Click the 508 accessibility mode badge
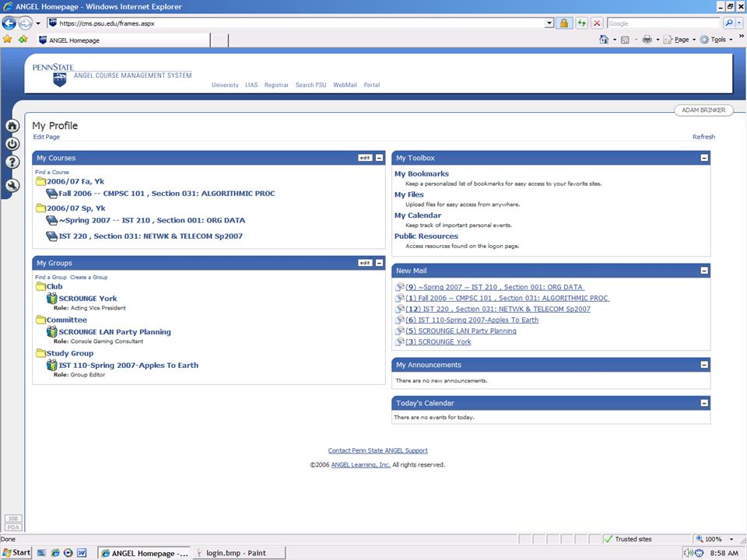This screenshot has height=560, width=747. [13, 519]
